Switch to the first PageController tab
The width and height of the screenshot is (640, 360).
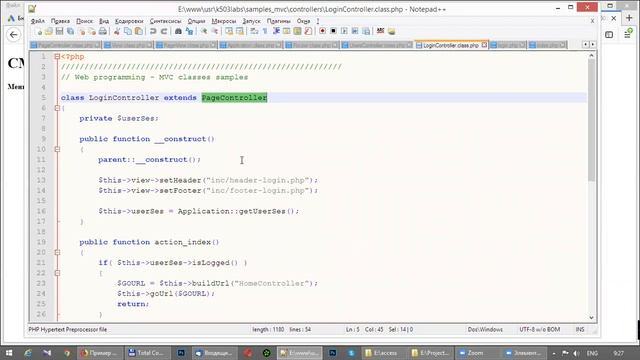coord(65,45)
